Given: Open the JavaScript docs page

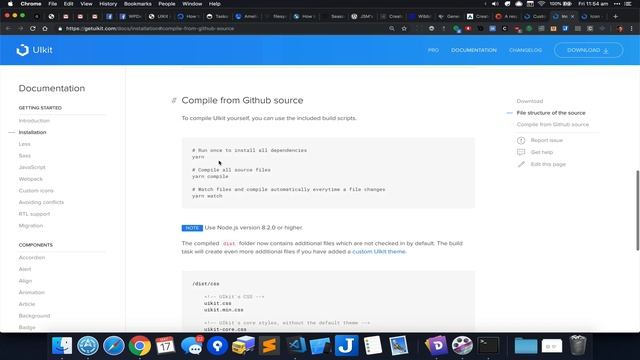Looking at the screenshot, I should coord(32,167).
